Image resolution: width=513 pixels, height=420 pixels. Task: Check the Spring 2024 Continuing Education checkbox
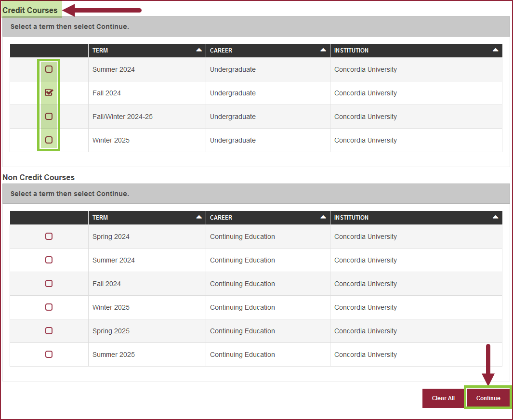coord(49,236)
